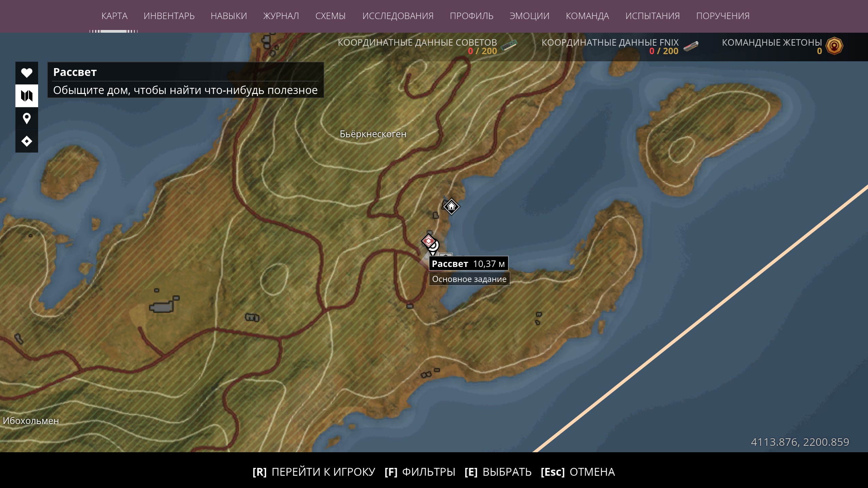Screen dimensions: 868x488
Task: Open the diamond marker sidebar icon
Action: point(27,141)
